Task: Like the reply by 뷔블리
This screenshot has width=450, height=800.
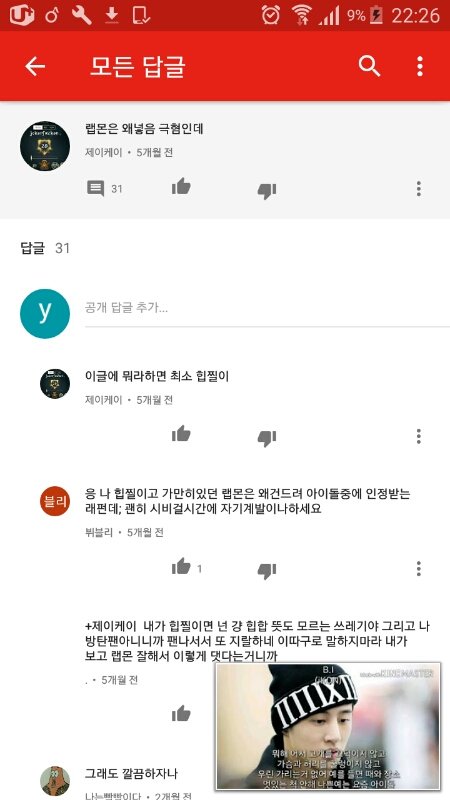Action: coord(181,566)
